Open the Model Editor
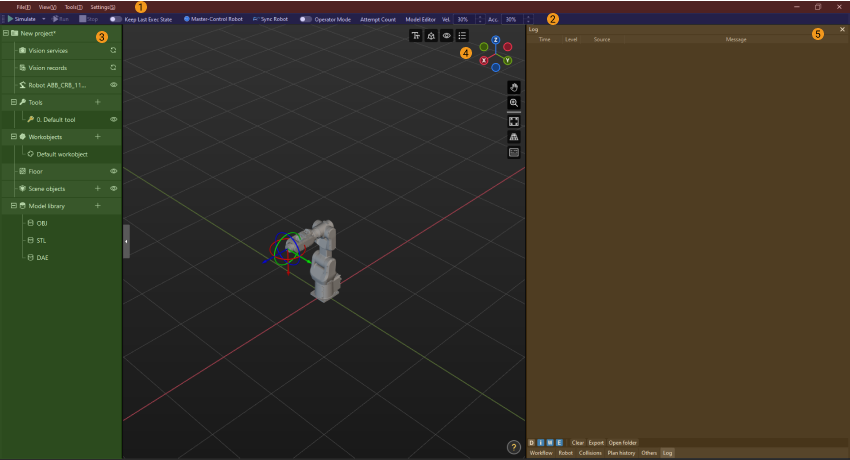The image size is (850, 460). [x=420, y=19]
